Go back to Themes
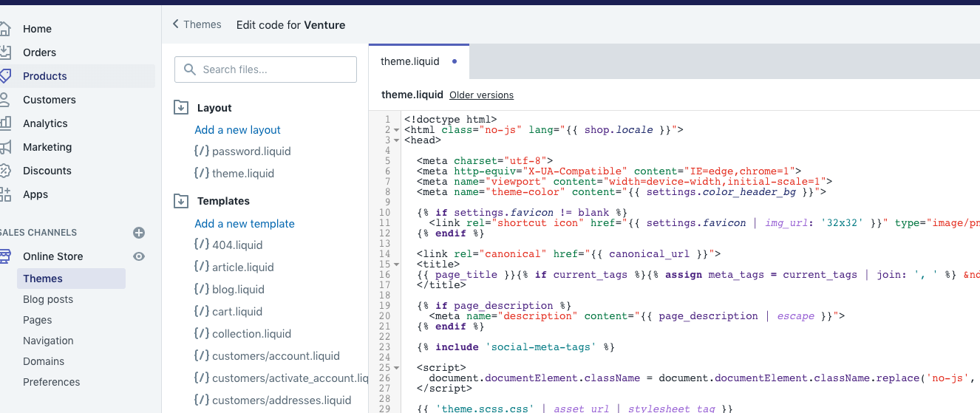Screen dimensions: 980x413 197,24
